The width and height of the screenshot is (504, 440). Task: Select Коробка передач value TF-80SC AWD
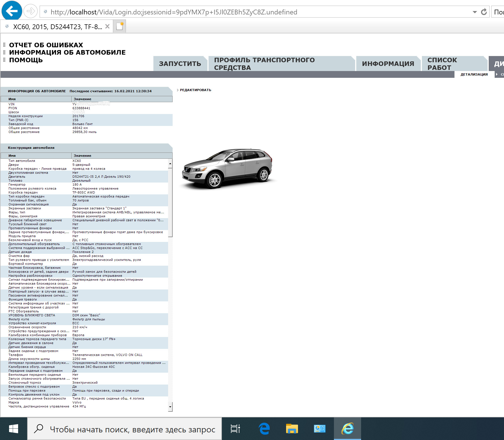click(x=84, y=192)
